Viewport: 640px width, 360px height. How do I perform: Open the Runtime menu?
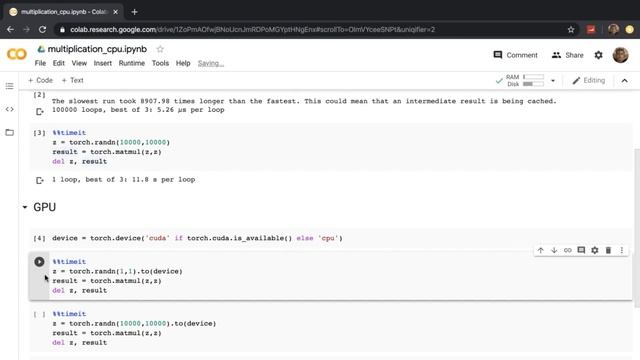pos(132,63)
